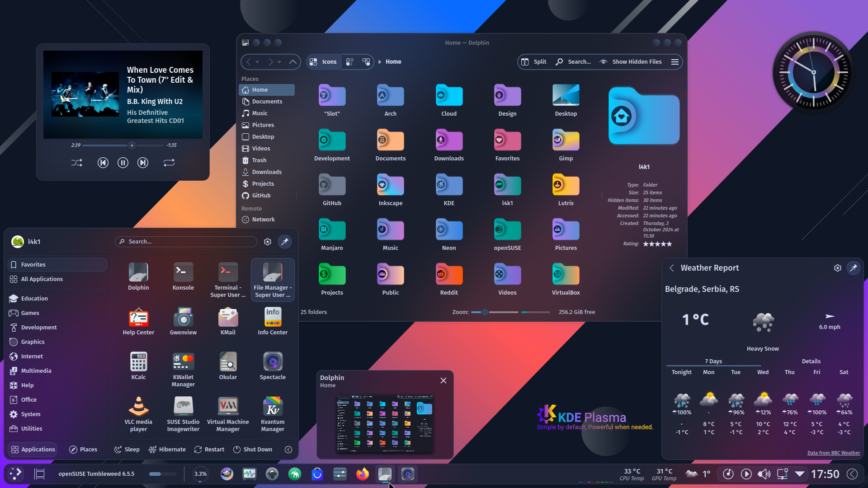The image size is (868, 488).
Task: Select Trash in Dolphin Places
Action: [267, 160]
